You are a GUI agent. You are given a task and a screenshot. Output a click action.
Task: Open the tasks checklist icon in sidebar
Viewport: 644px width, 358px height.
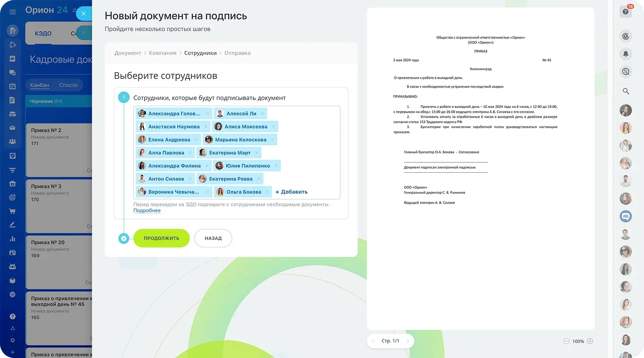(13, 156)
